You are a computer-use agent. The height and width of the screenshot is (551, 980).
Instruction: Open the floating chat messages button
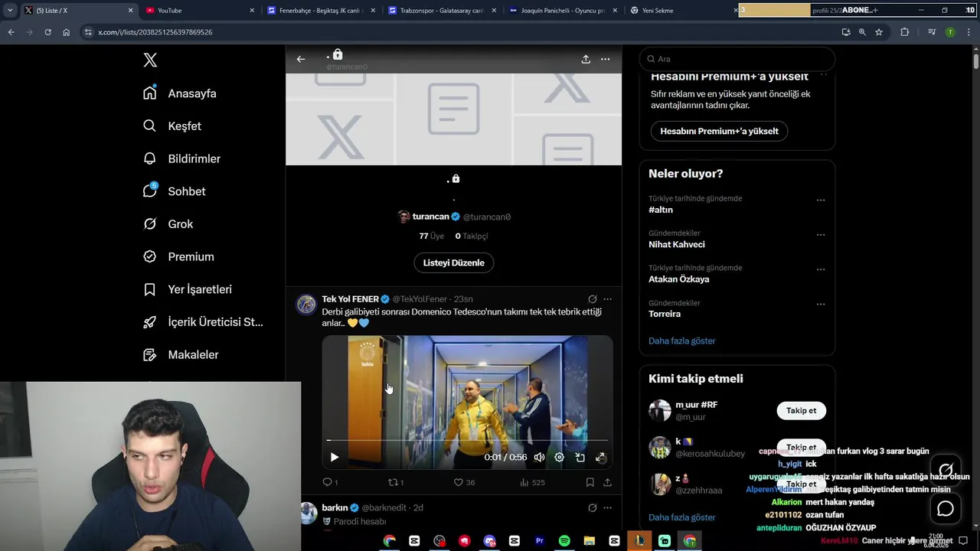946,508
